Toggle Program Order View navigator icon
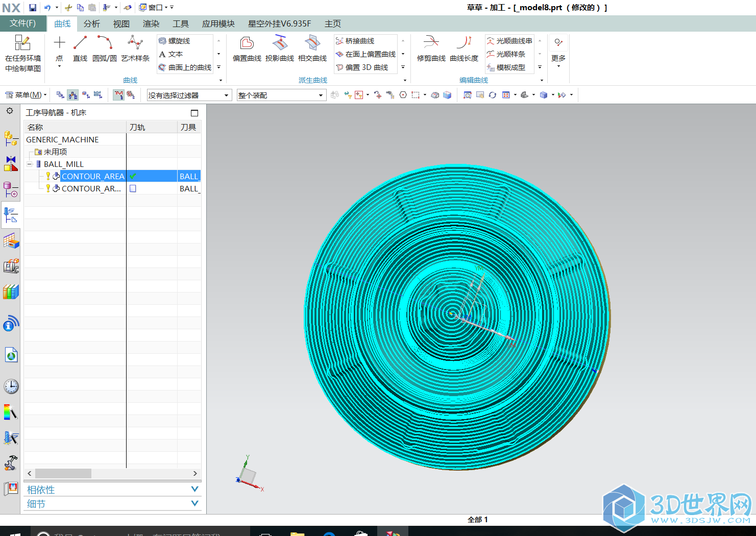 60,95
